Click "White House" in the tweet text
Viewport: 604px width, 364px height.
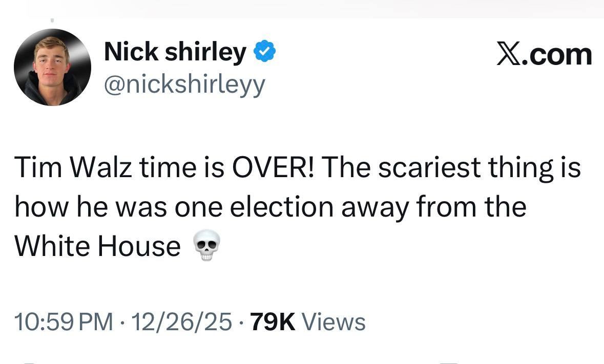pyautogui.click(x=97, y=246)
